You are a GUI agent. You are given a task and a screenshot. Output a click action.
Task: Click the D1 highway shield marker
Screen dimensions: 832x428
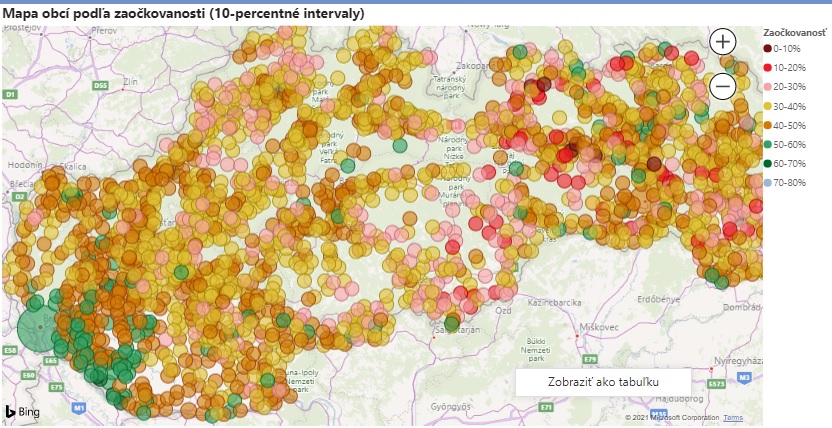coord(11,93)
